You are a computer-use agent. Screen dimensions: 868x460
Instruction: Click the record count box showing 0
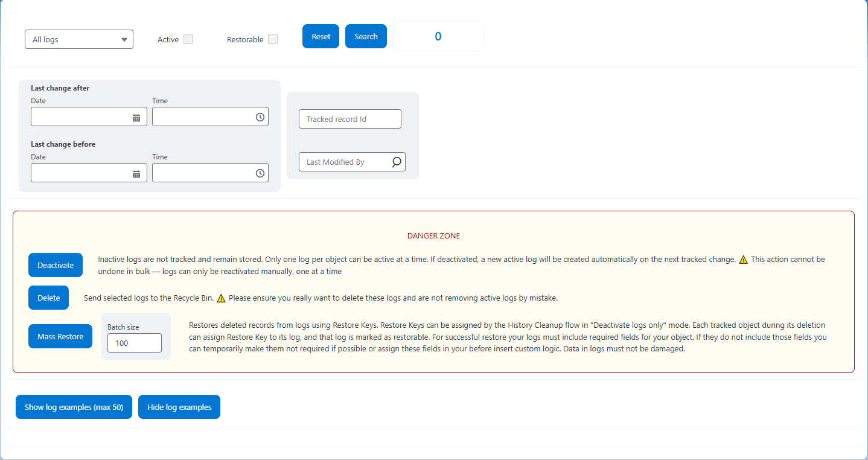pos(438,36)
